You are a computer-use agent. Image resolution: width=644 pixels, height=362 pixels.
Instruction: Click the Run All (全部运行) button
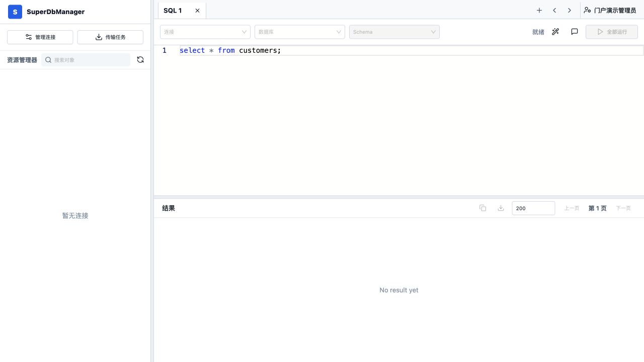(612, 32)
